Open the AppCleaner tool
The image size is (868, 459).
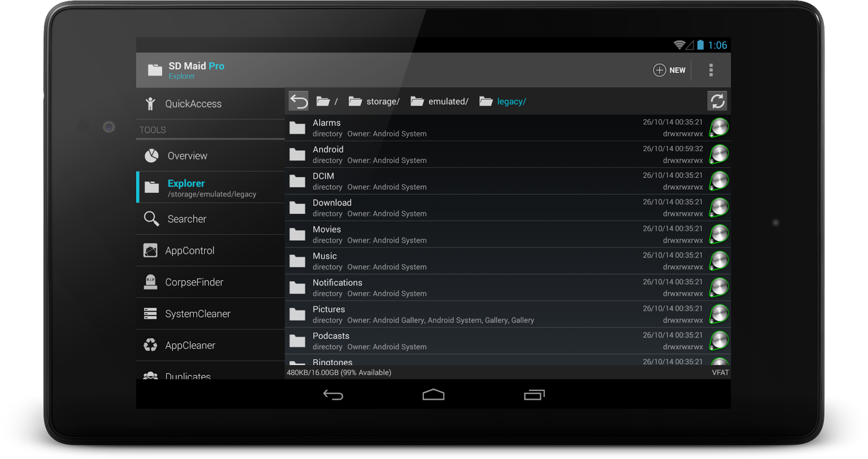coord(210,345)
